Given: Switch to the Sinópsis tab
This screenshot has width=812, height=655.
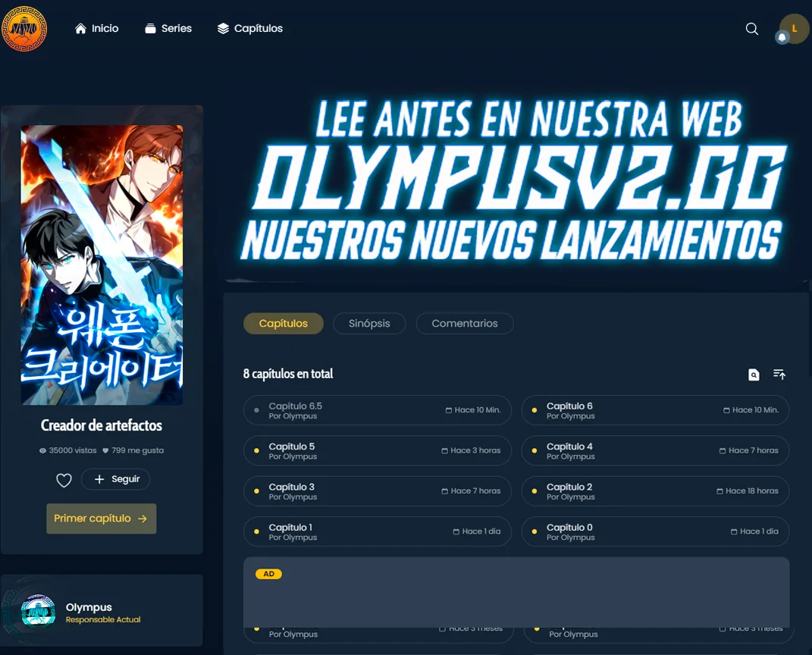Looking at the screenshot, I should [x=369, y=324].
